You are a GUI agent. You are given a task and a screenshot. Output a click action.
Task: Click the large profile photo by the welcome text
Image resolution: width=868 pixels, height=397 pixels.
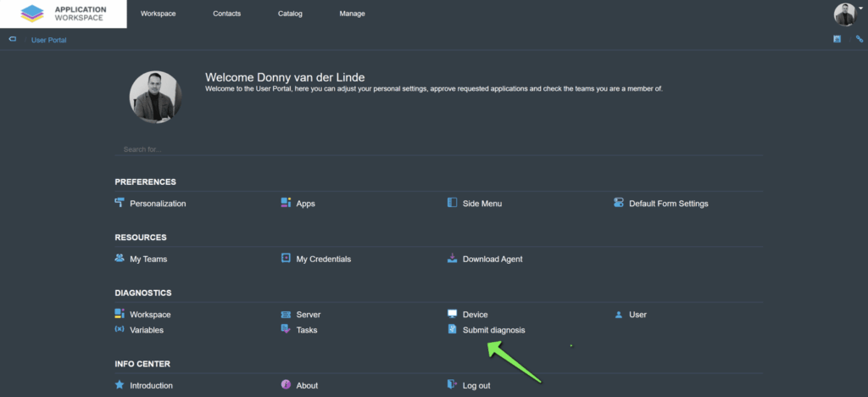(155, 97)
